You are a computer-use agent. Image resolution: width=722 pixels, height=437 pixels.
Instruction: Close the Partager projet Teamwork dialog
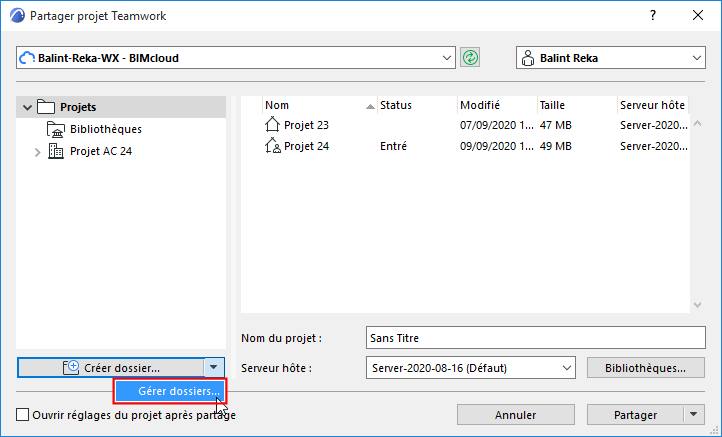(698, 15)
